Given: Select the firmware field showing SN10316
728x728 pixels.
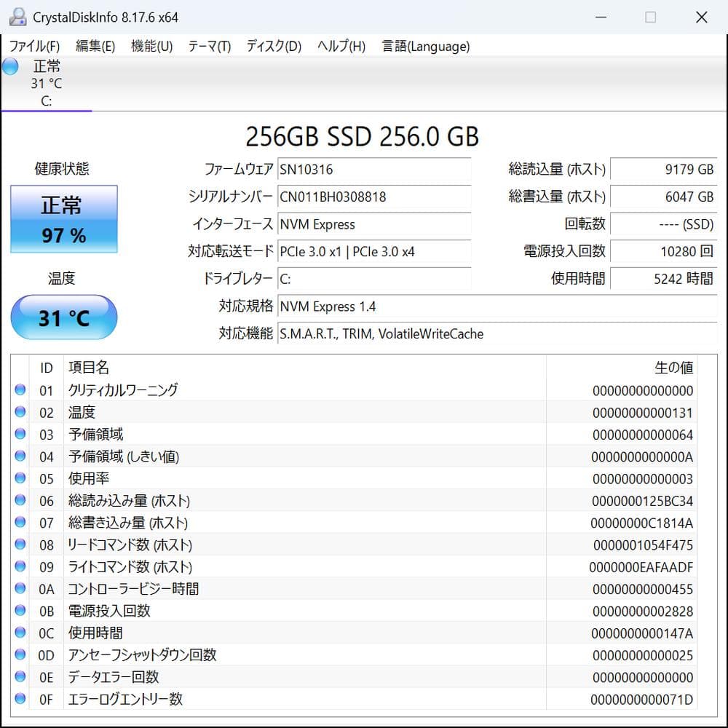Looking at the screenshot, I should pyautogui.click(x=375, y=170).
